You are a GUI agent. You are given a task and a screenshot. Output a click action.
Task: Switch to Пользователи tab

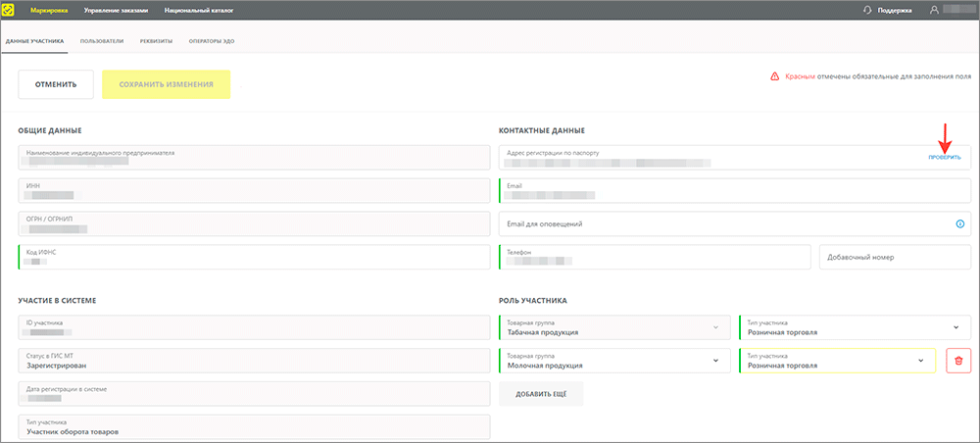coord(102,41)
